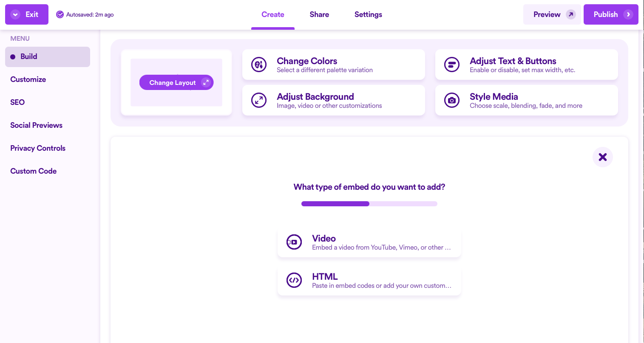Click the Style Media camera icon

[452, 100]
